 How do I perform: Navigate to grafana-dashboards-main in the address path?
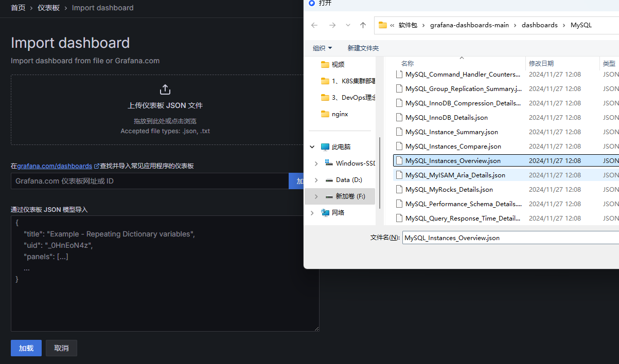(x=469, y=25)
